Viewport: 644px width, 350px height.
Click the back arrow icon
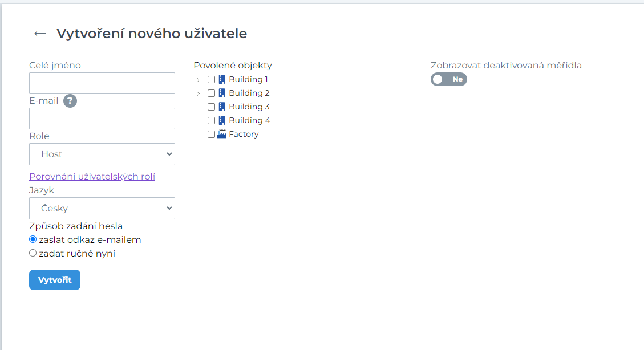point(40,34)
